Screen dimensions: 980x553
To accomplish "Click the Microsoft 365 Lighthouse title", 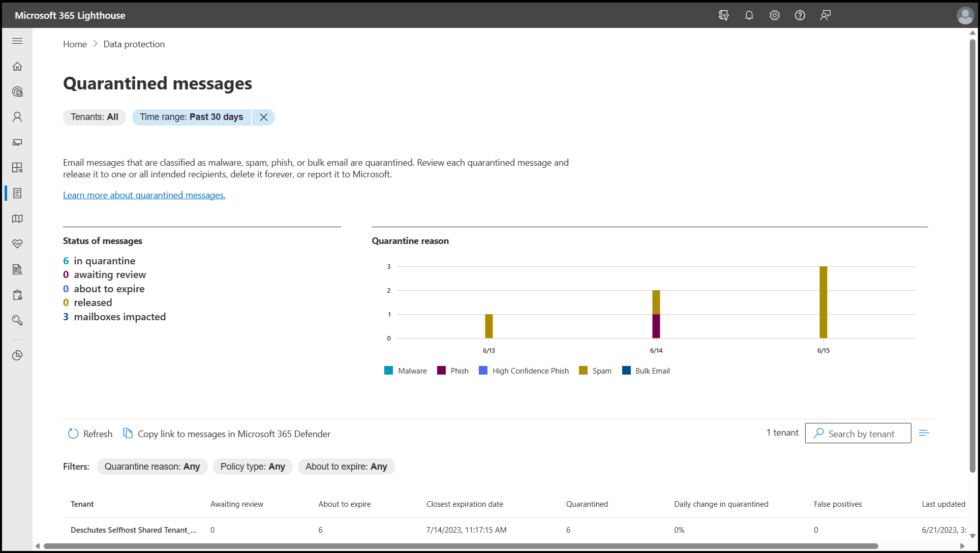I will [x=70, y=15].
